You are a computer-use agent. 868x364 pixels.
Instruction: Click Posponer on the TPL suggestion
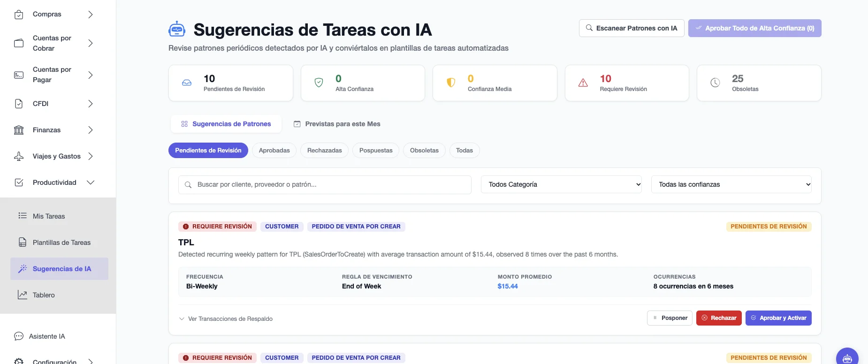point(670,318)
